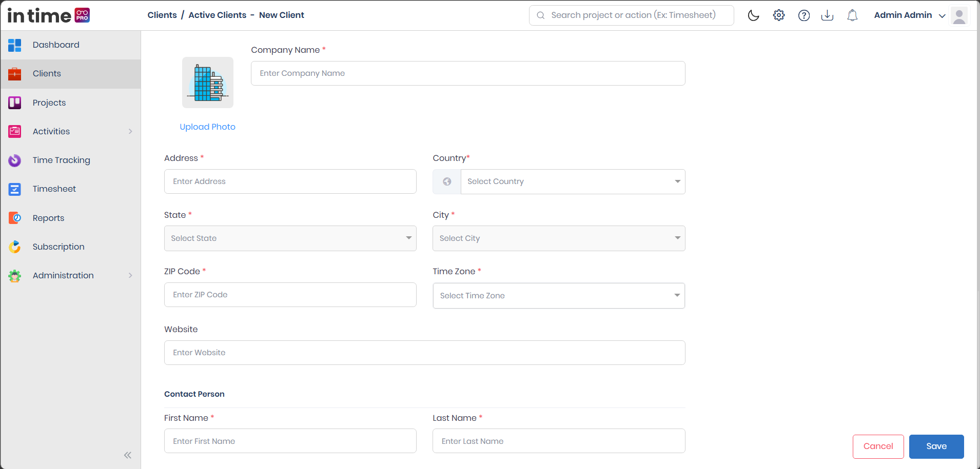This screenshot has width=980, height=469.
Task: Open the Select City dropdown
Action: [x=559, y=238]
